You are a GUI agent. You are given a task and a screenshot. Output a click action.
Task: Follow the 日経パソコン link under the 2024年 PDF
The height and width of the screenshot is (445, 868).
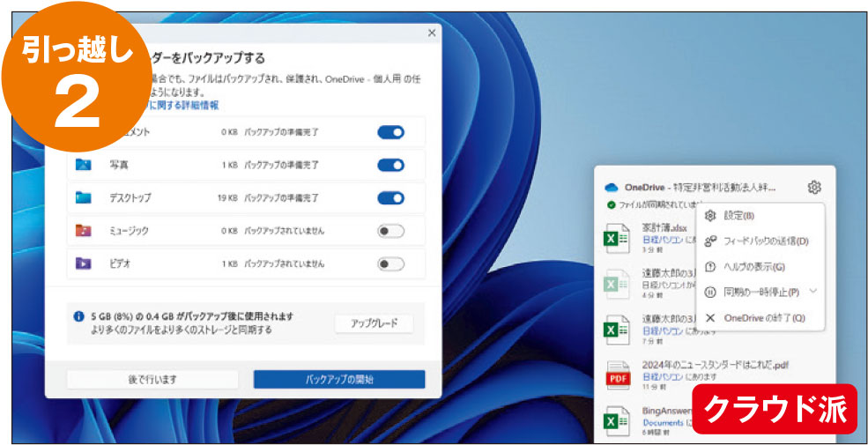(x=662, y=377)
